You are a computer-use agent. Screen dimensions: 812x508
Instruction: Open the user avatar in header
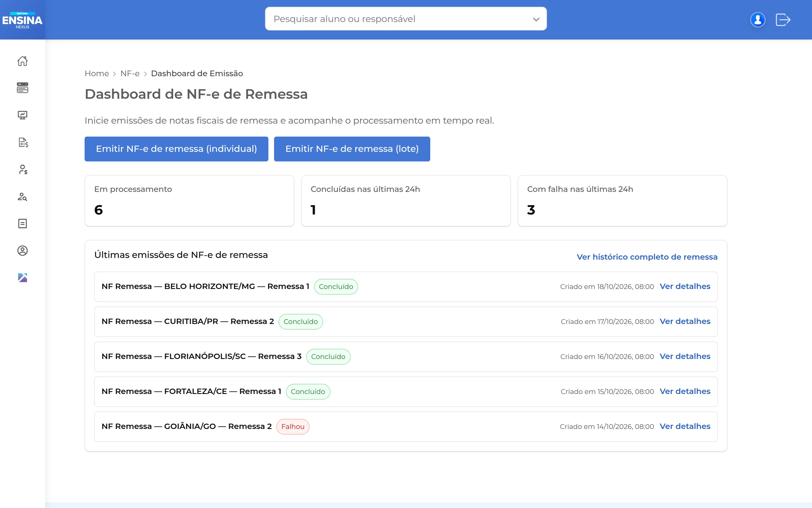(757, 19)
